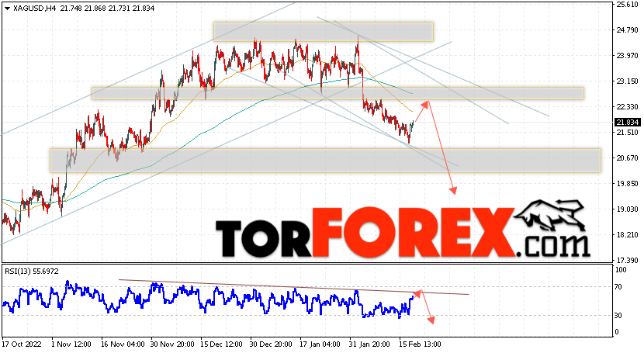Click the 22.330 price axis label
644x353 pixels.
628,107
